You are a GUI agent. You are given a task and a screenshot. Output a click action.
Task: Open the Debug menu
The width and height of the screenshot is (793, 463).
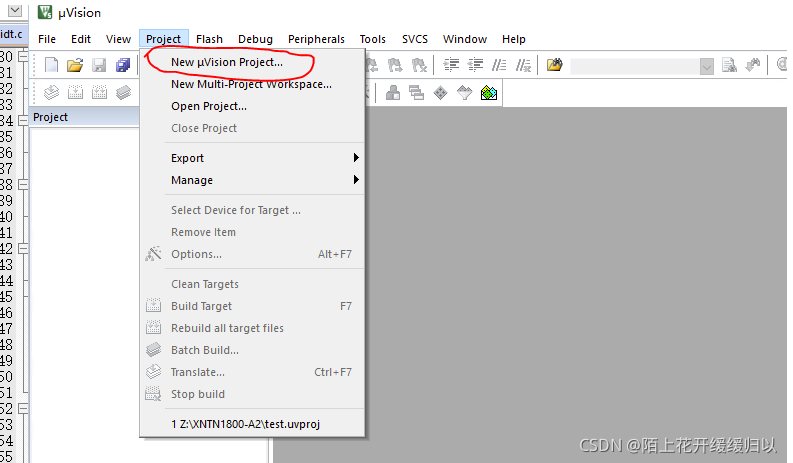point(255,39)
